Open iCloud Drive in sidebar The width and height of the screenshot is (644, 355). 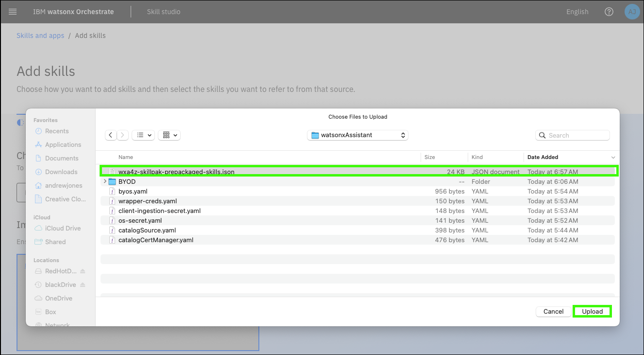[x=63, y=228]
